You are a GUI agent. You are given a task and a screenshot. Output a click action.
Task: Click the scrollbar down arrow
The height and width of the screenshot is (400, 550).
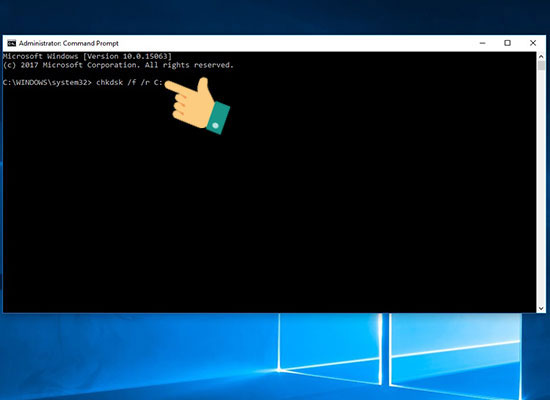tap(541, 308)
